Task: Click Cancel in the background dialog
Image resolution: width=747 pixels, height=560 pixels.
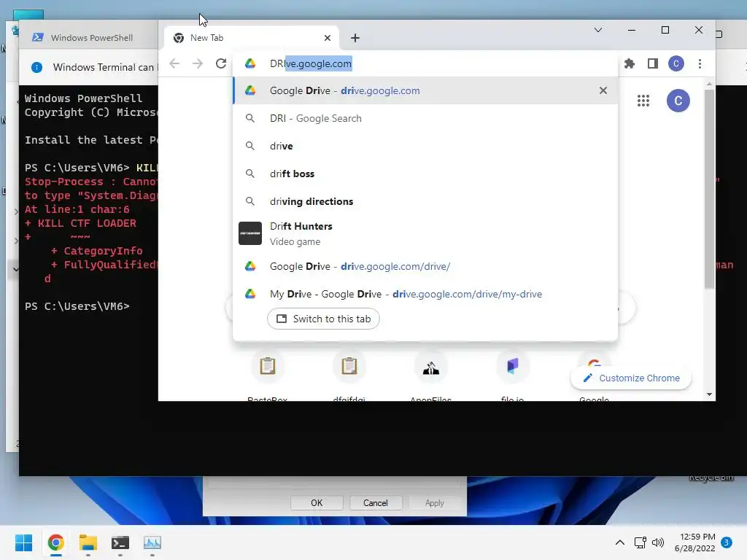Action: (x=376, y=503)
